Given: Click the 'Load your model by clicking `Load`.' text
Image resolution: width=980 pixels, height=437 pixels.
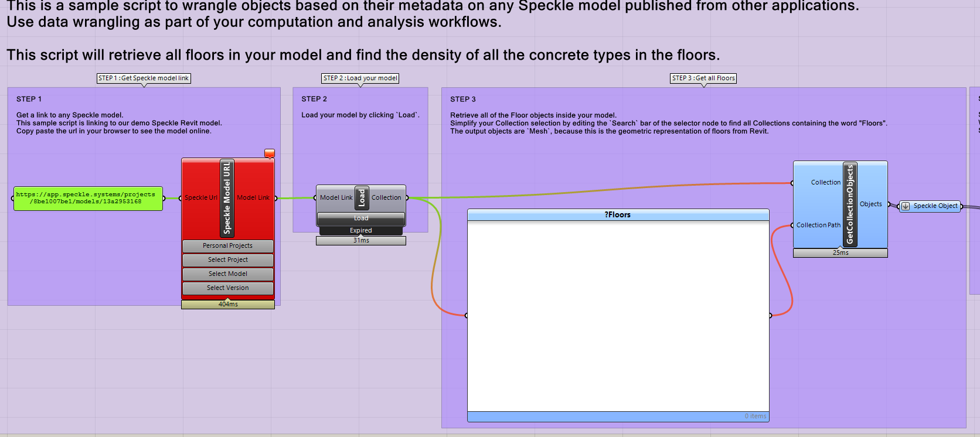Looking at the screenshot, I should click(360, 115).
